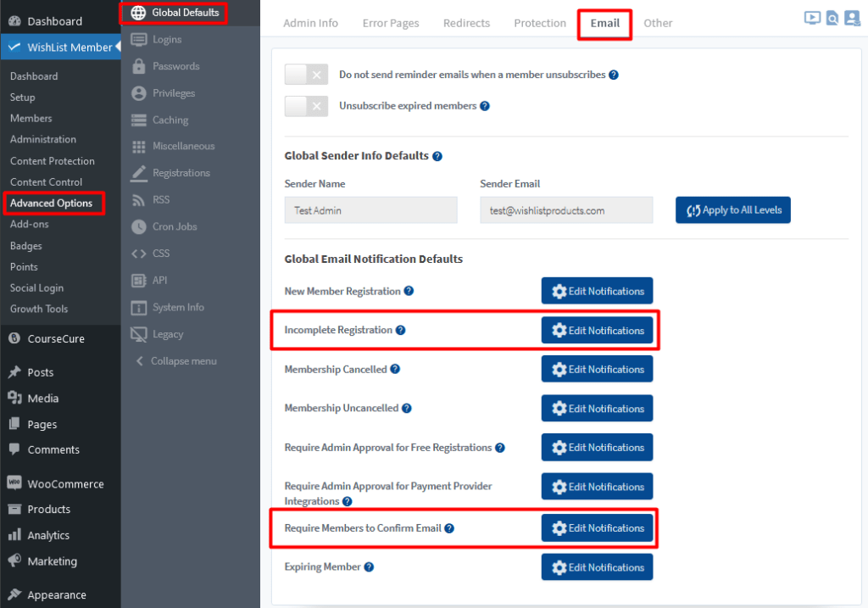The width and height of the screenshot is (868, 608).
Task: Edit Notifications for Membership Uncancelled
Action: 597,408
